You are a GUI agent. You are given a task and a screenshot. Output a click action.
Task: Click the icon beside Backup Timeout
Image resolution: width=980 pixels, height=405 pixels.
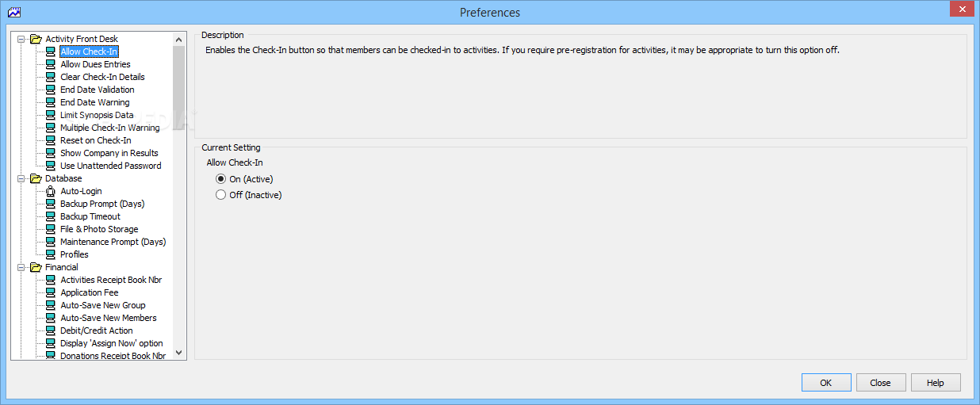pyautogui.click(x=51, y=216)
